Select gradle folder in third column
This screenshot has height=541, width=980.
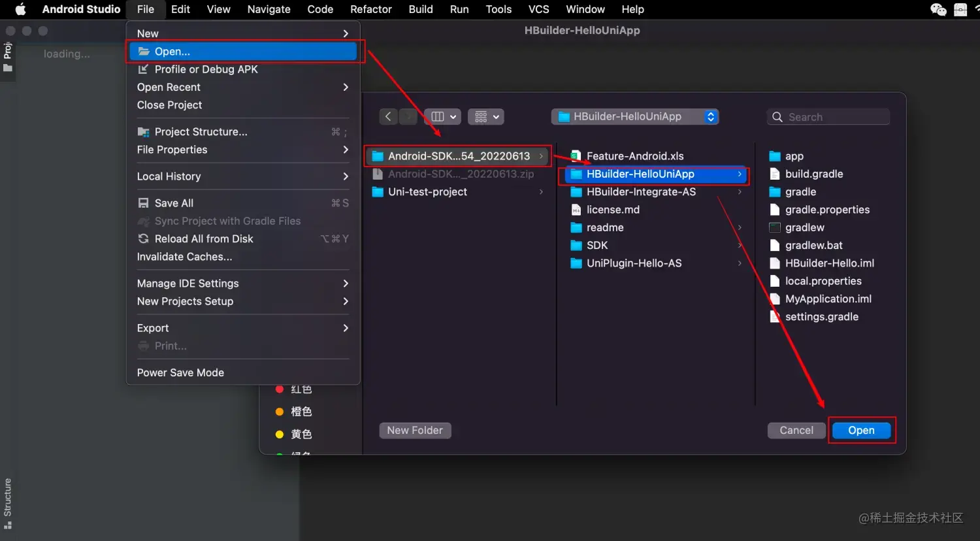pos(792,191)
